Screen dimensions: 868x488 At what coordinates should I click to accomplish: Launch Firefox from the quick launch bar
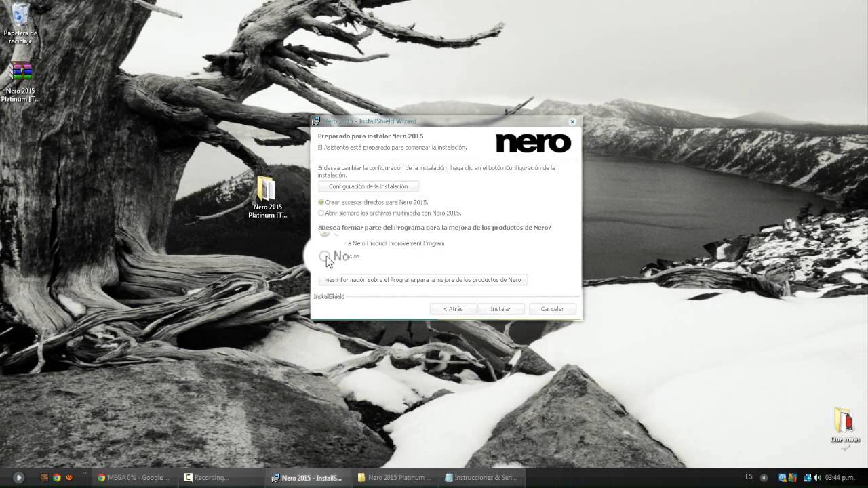click(68, 477)
